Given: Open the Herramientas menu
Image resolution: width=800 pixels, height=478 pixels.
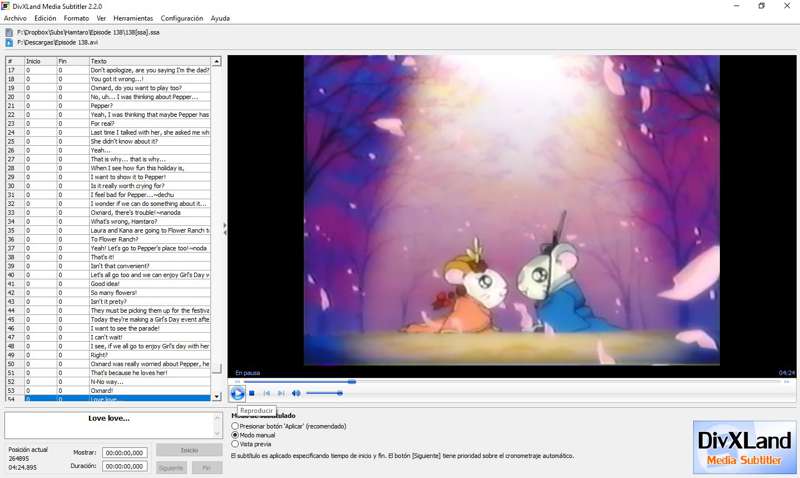Looking at the screenshot, I should [133, 18].
